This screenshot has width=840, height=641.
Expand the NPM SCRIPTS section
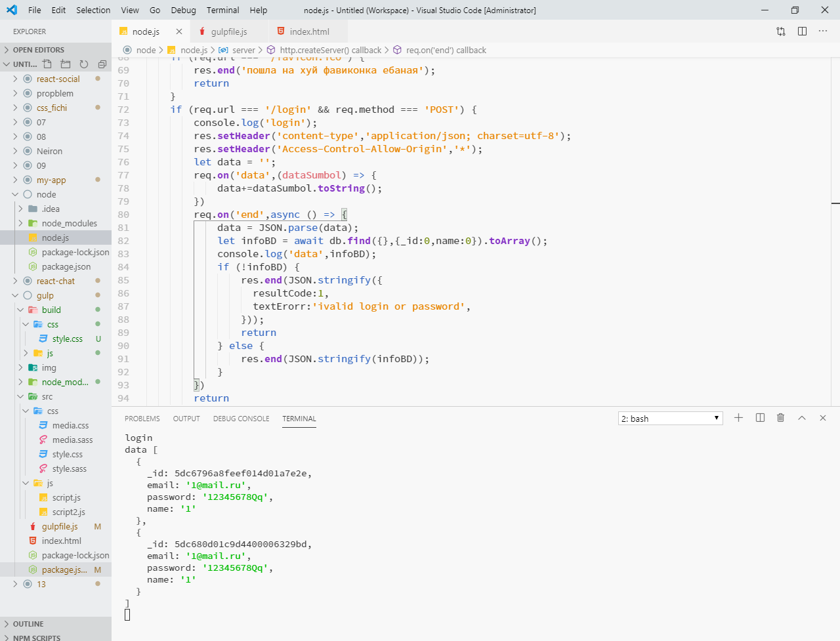(55, 637)
